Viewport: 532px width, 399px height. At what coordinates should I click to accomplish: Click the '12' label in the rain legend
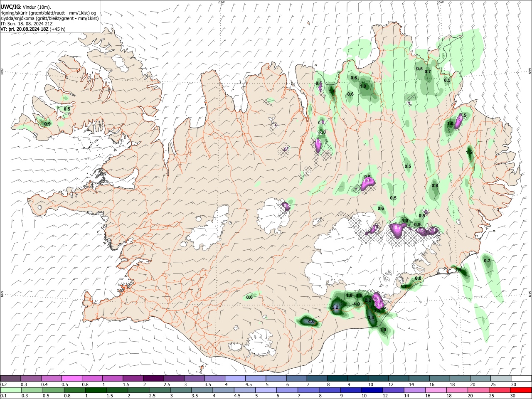pyautogui.click(x=385, y=396)
